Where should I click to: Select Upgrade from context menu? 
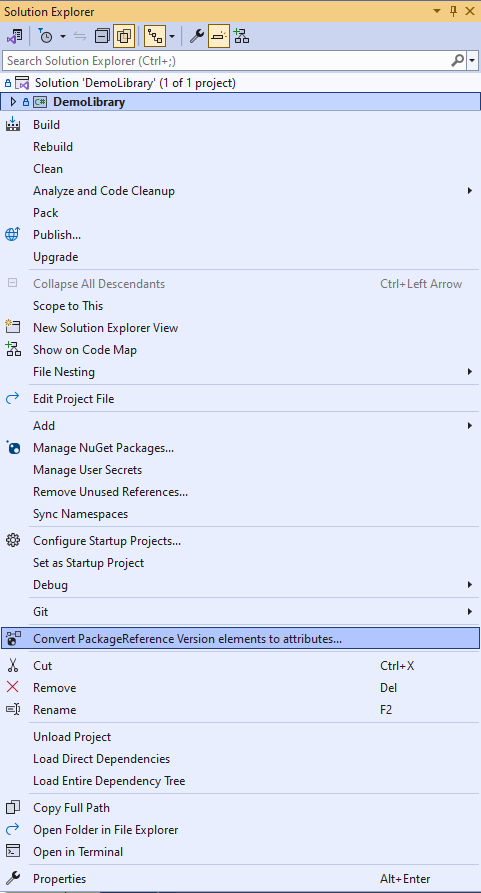[x=240, y=257]
